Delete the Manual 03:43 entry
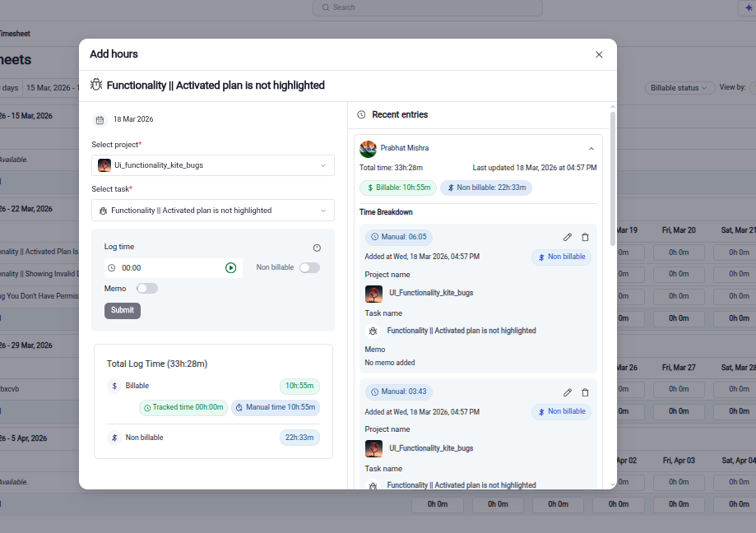The height and width of the screenshot is (533, 756). pos(585,393)
